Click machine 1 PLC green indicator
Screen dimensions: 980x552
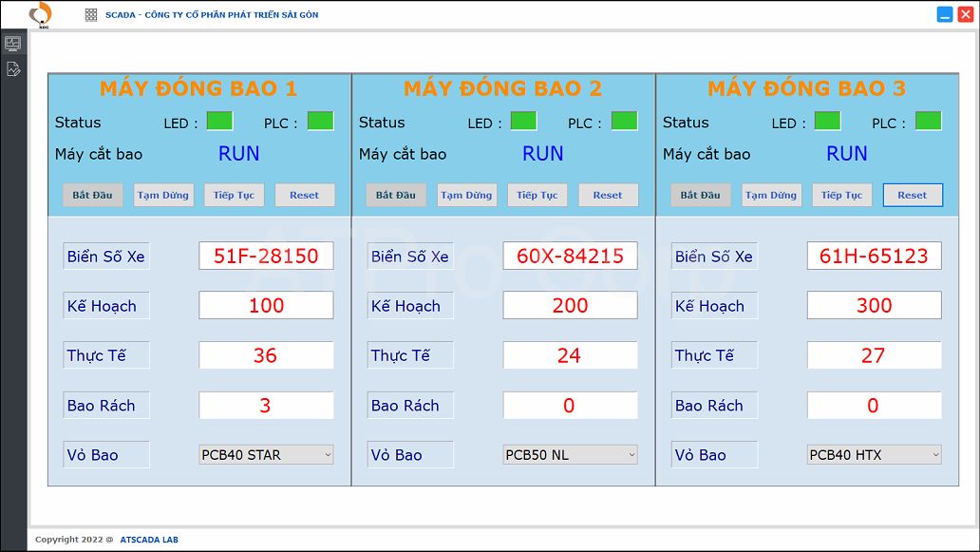click(x=321, y=121)
